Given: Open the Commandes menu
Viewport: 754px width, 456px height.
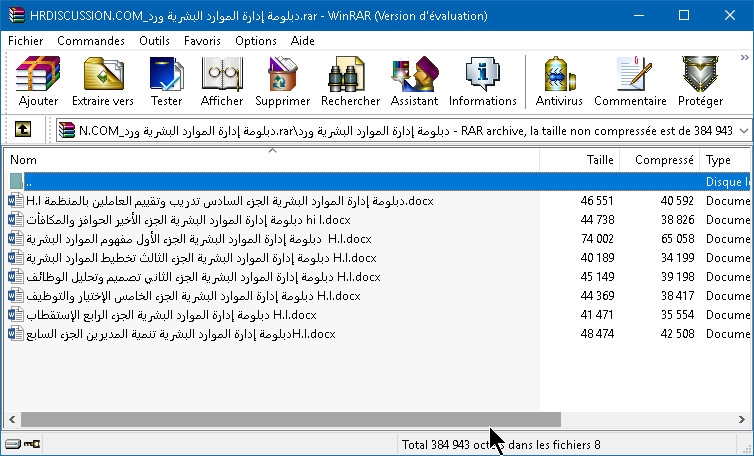Looking at the screenshot, I should pos(91,41).
